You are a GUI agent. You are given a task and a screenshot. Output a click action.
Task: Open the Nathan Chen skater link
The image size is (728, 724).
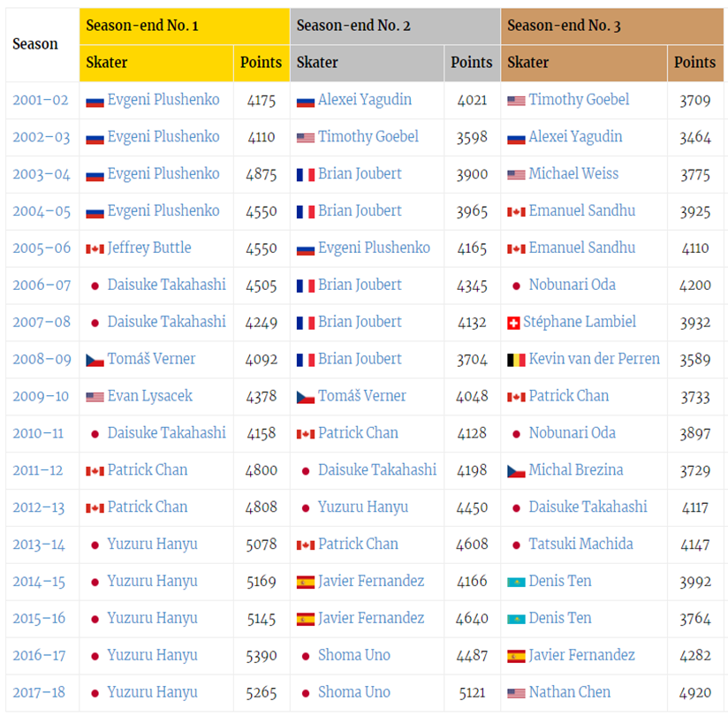tap(569, 692)
